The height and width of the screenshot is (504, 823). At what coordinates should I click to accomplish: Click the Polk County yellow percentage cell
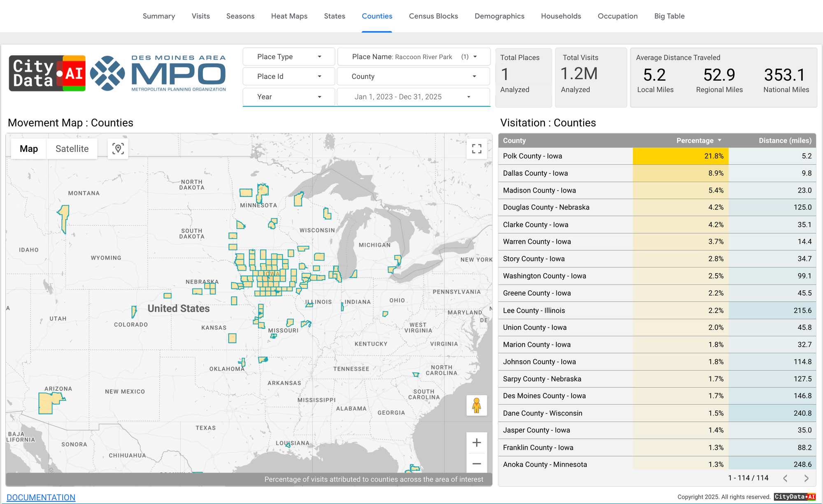click(x=680, y=156)
